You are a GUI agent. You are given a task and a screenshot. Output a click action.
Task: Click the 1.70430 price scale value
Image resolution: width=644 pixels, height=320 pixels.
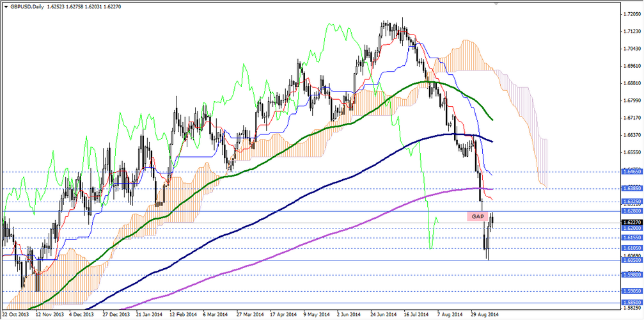click(x=632, y=49)
